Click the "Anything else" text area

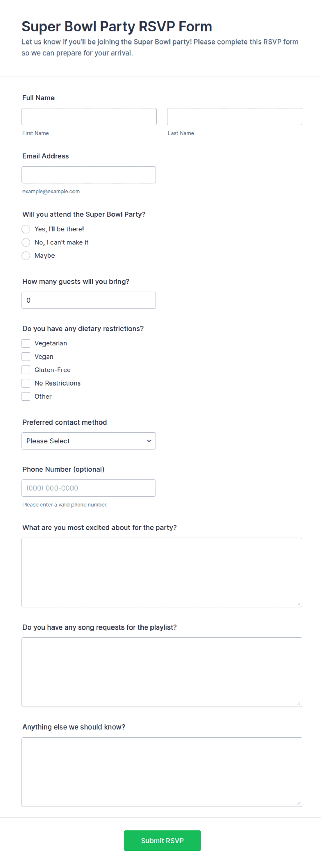162,772
